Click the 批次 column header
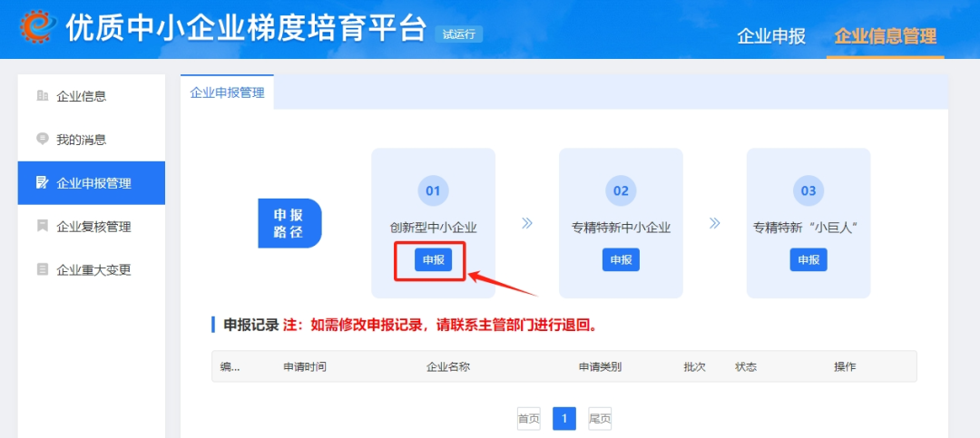The width and height of the screenshot is (980, 438). click(x=694, y=366)
